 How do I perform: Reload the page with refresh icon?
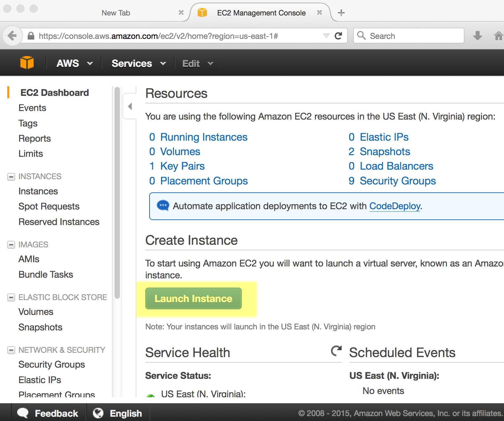click(338, 36)
